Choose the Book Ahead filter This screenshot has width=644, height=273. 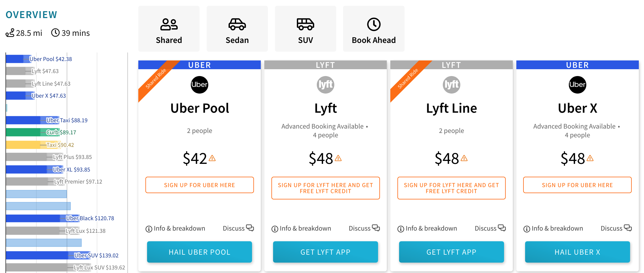pos(374,29)
